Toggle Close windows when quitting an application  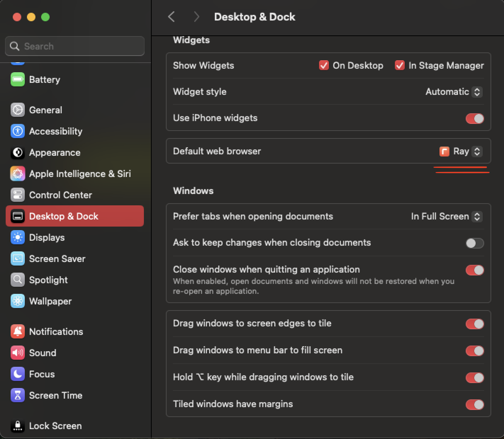(x=475, y=270)
